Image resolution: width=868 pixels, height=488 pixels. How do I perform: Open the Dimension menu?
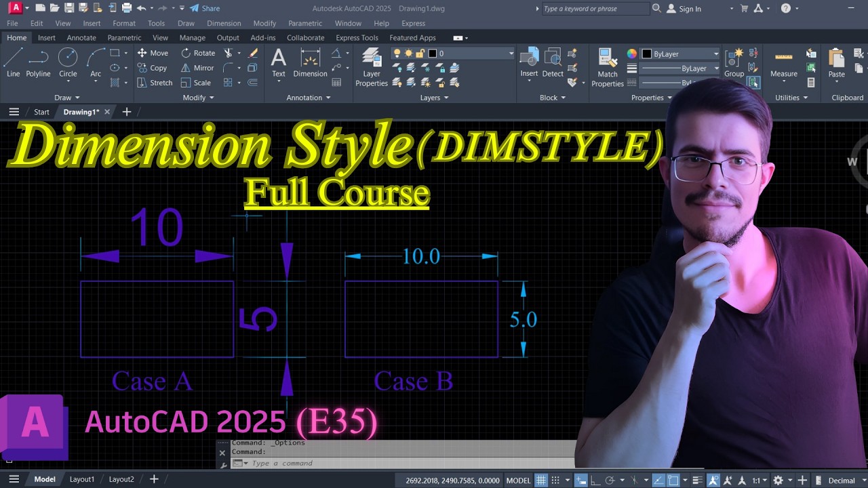coord(224,23)
